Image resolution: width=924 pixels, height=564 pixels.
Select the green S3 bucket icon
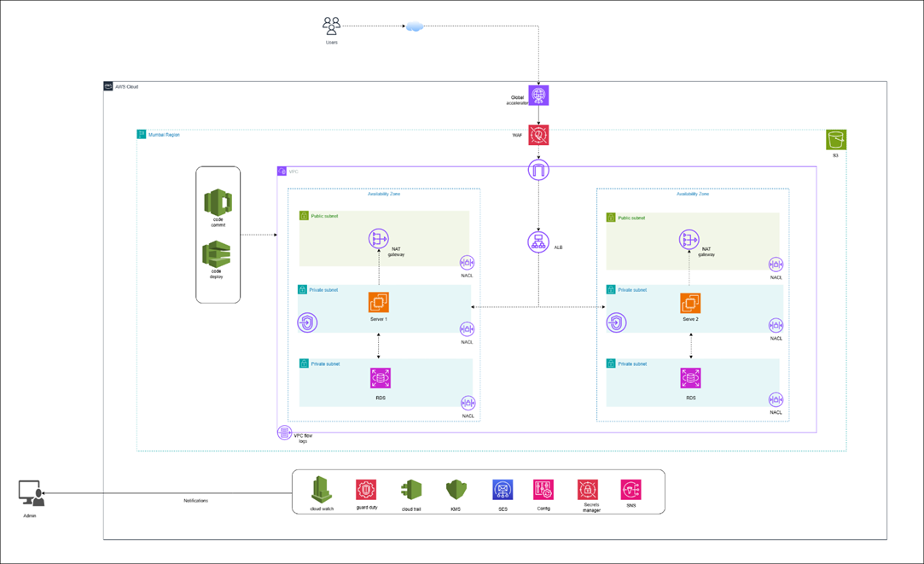click(835, 139)
